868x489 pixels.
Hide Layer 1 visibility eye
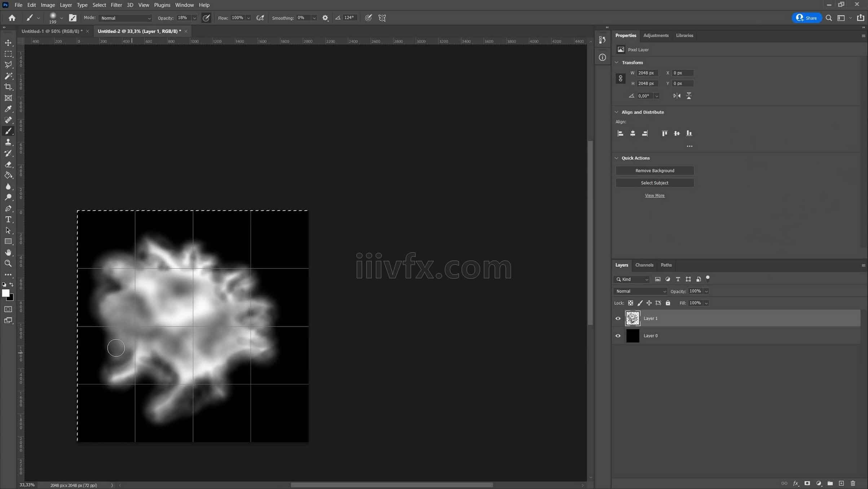pos(618,318)
